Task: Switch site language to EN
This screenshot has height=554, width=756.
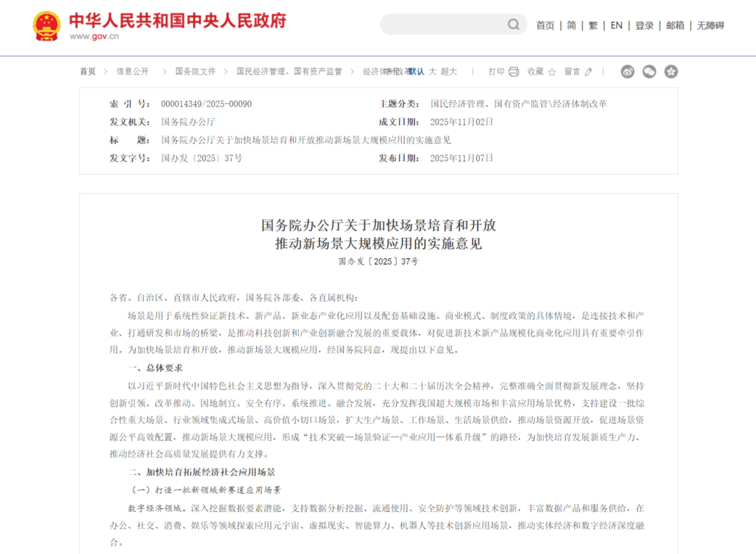Action: (616, 25)
